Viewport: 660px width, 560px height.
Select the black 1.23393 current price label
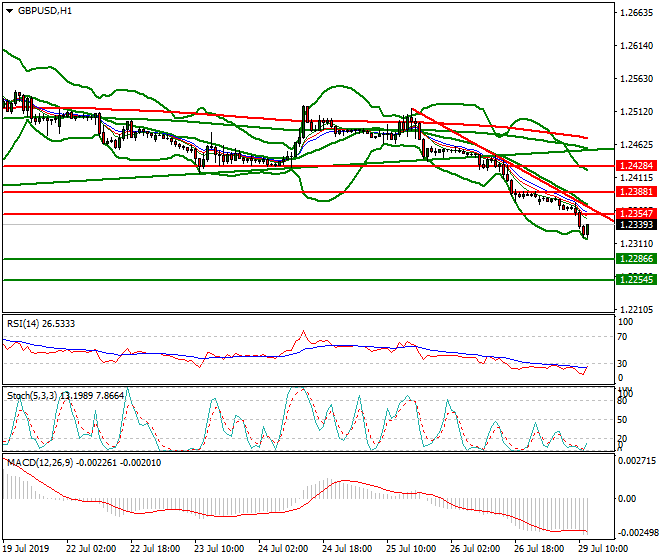click(x=636, y=224)
